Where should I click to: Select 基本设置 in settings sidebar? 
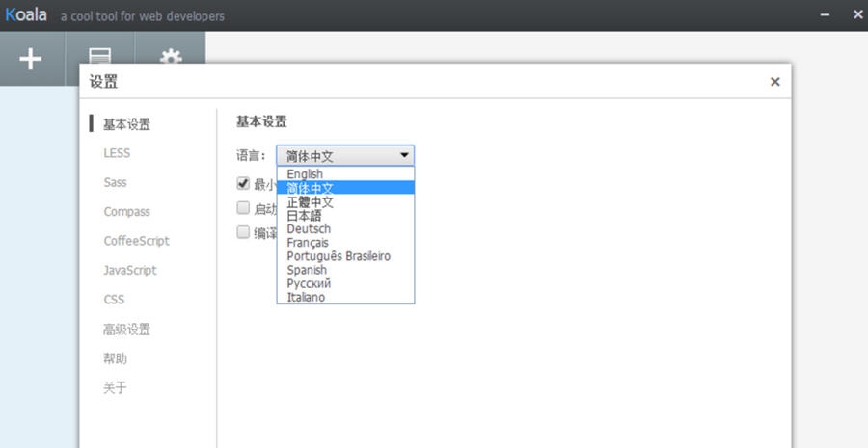126,124
